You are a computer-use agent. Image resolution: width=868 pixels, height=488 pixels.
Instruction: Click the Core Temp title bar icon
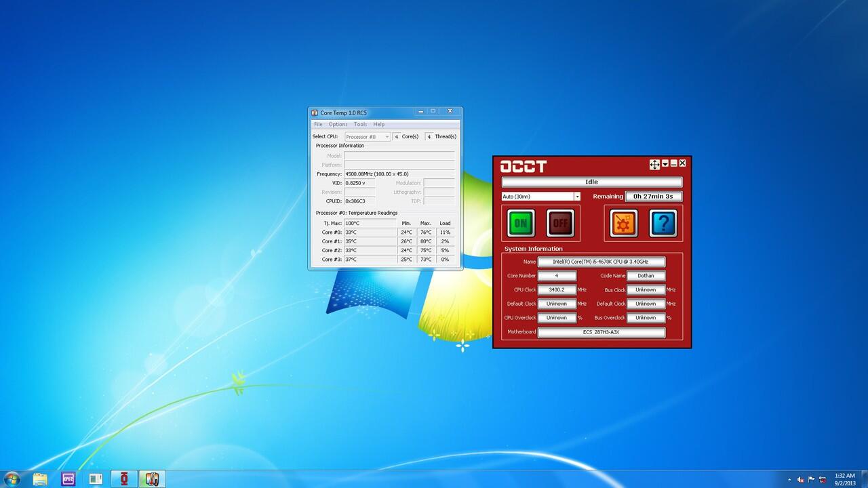315,113
